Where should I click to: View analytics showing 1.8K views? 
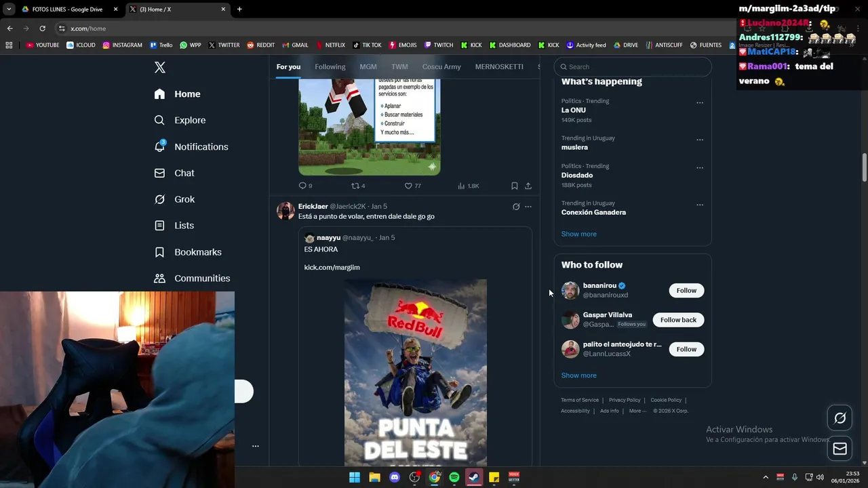coord(469,186)
